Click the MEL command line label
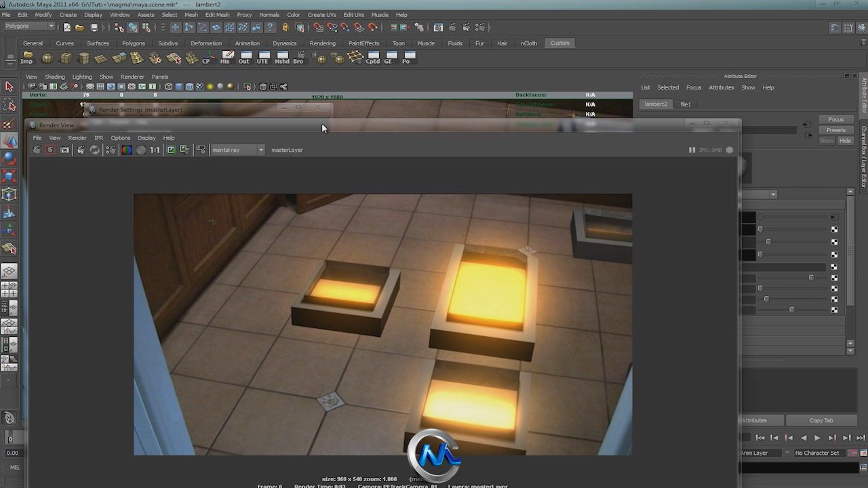Image resolution: width=868 pixels, height=488 pixels. pyautogui.click(x=14, y=468)
